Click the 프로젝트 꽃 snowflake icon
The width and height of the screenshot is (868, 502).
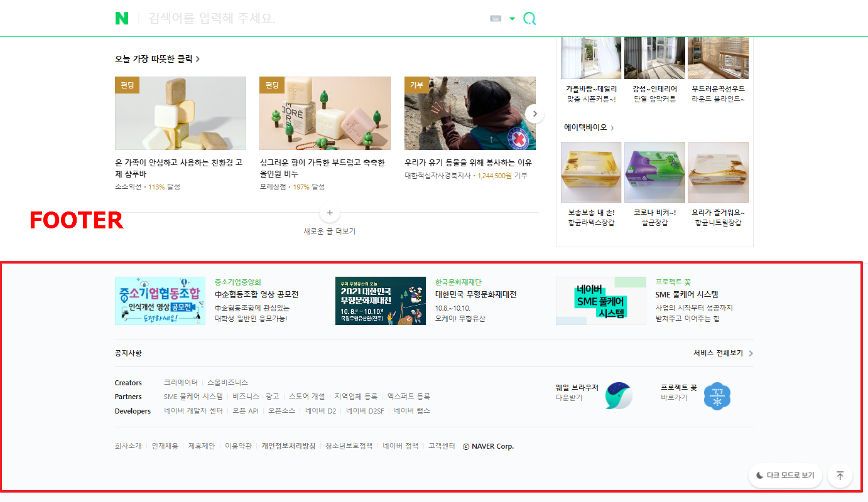[x=717, y=395]
